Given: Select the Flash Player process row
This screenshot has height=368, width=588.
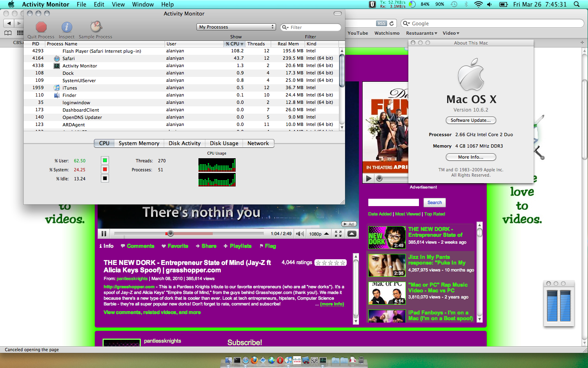Looking at the screenshot, I should [x=181, y=51].
